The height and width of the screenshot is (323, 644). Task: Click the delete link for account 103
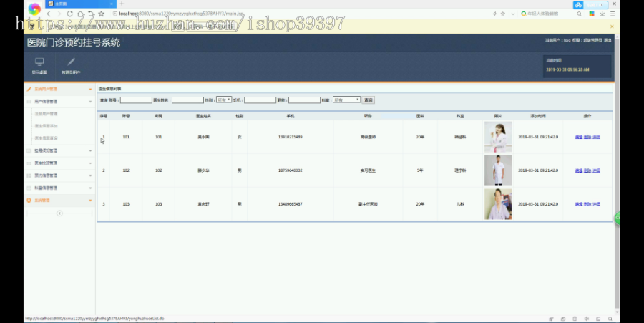point(587,204)
